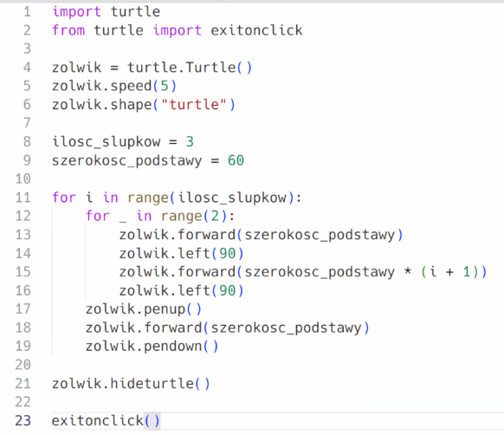Click 'range(ilosc_slupkow)' in the outer for loop

pyautogui.click(x=210, y=198)
